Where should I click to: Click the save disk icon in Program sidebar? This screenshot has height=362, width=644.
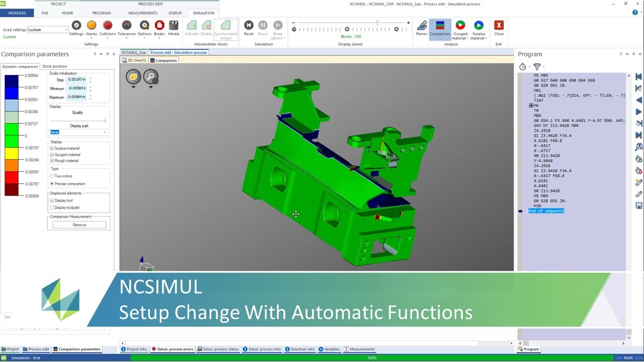638,206
